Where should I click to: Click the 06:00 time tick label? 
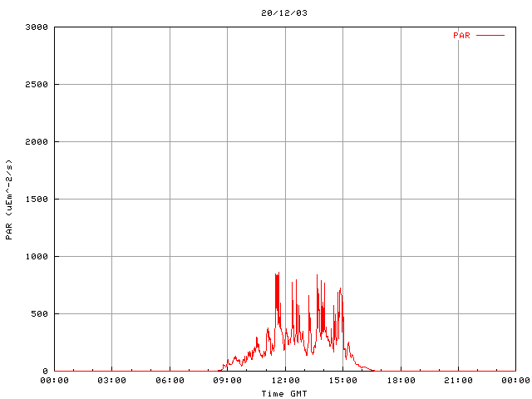click(x=170, y=381)
